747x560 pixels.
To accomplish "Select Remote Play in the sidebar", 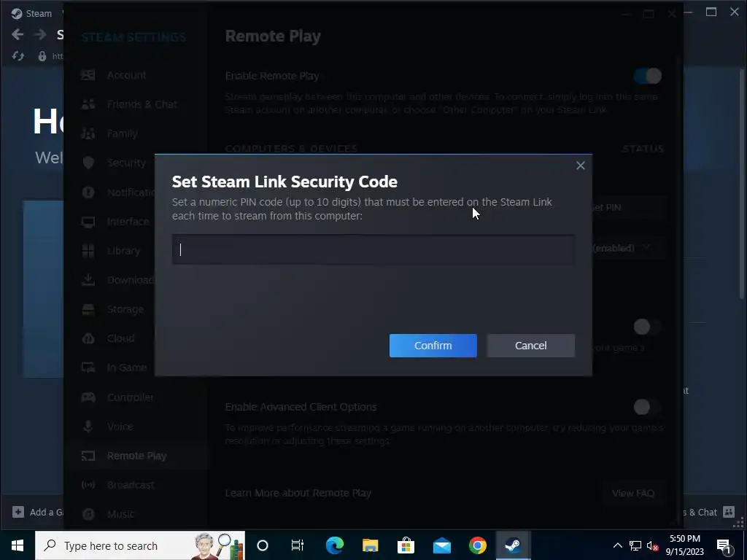I will 136,456.
